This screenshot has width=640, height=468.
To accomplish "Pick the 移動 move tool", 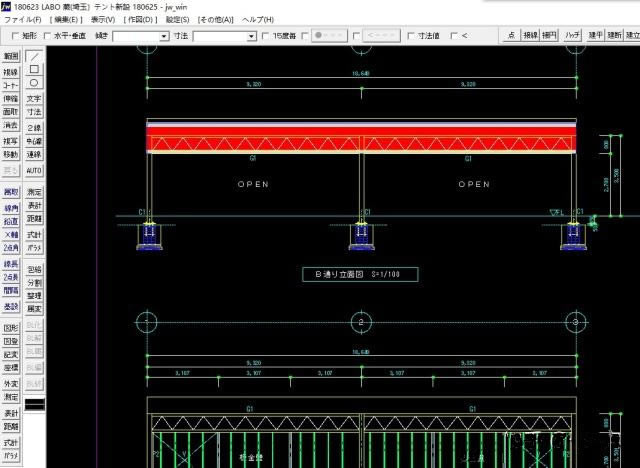I will click(11, 154).
